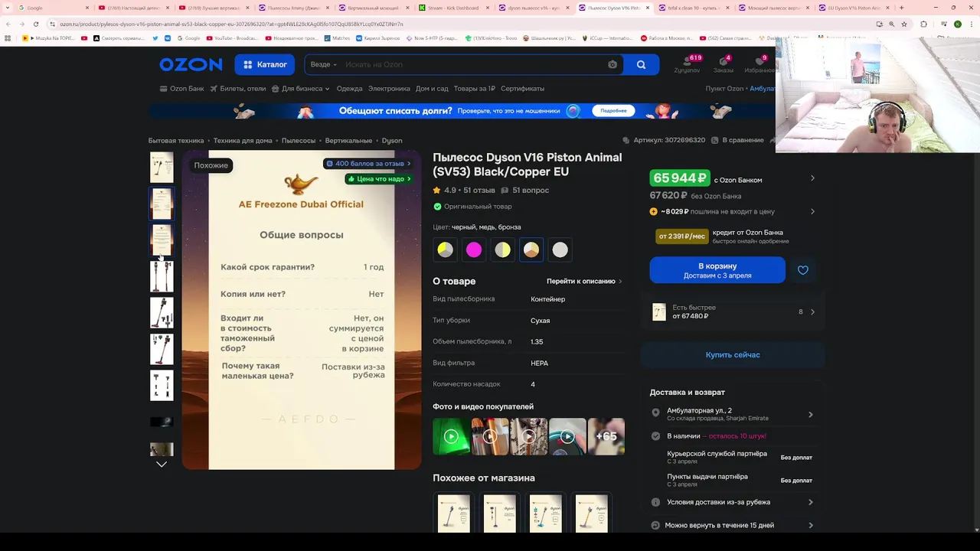This screenshot has height=551, width=980.
Task: Click the Купить сейчас button
Action: [x=733, y=355]
